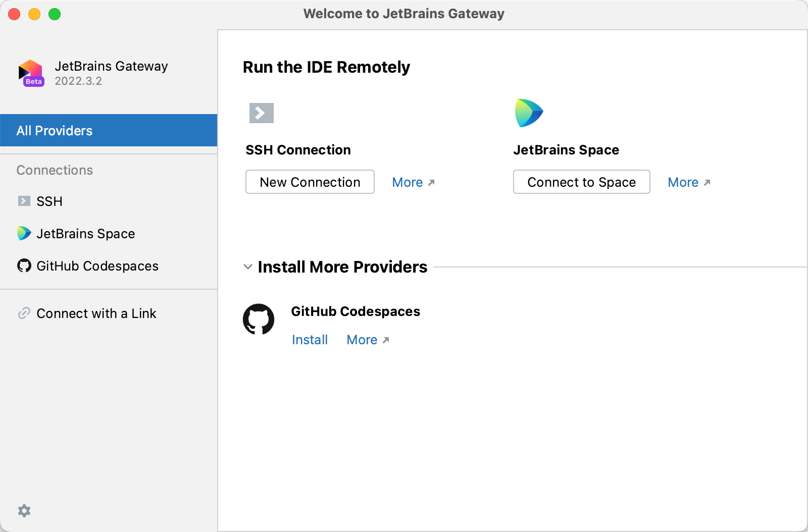Viewport: 808px width, 532px height.
Task: Click the JetBrains Space icon in sidebar
Action: coord(23,233)
